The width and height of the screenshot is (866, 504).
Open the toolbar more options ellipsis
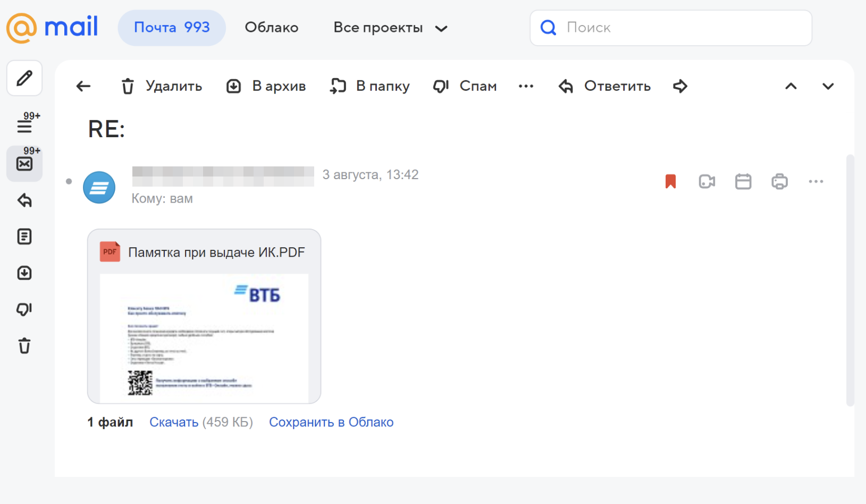coord(526,86)
